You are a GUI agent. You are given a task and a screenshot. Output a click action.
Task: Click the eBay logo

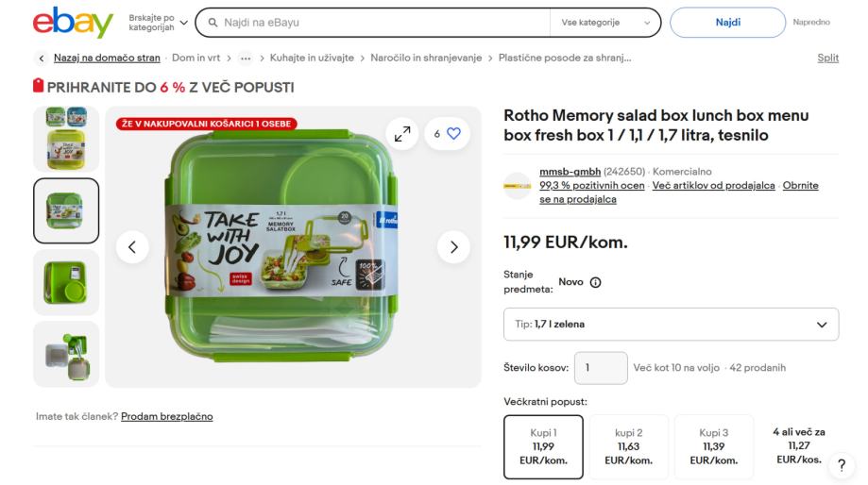[72, 23]
